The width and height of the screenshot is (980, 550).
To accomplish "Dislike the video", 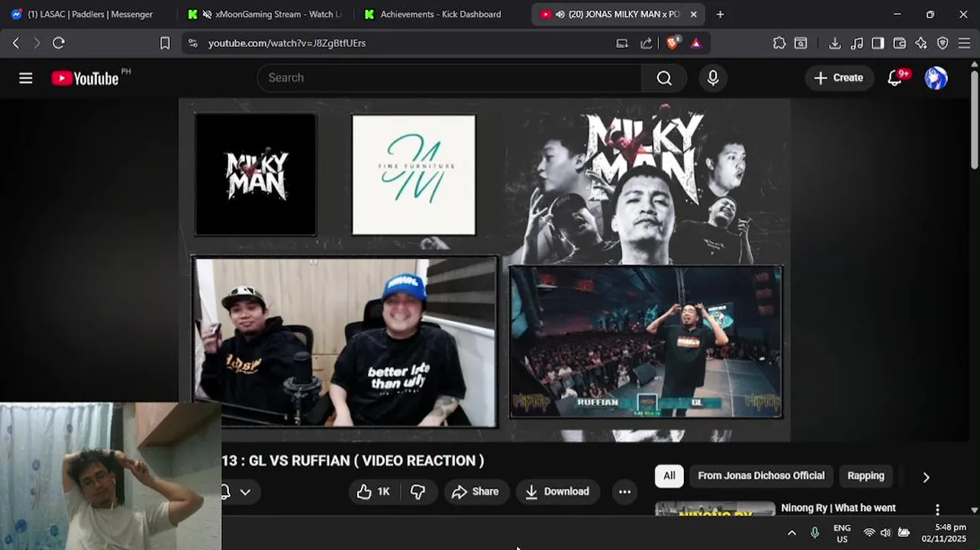I will pyautogui.click(x=418, y=491).
